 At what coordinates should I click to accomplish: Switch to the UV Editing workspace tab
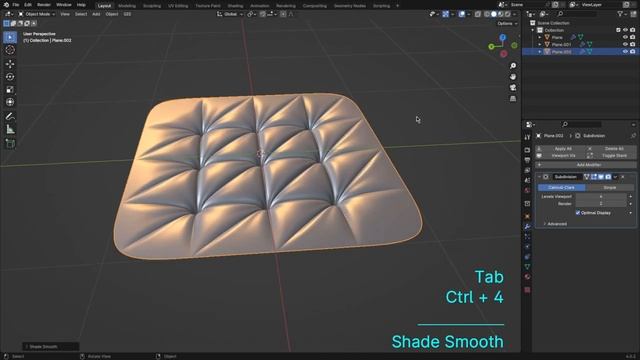click(178, 6)
